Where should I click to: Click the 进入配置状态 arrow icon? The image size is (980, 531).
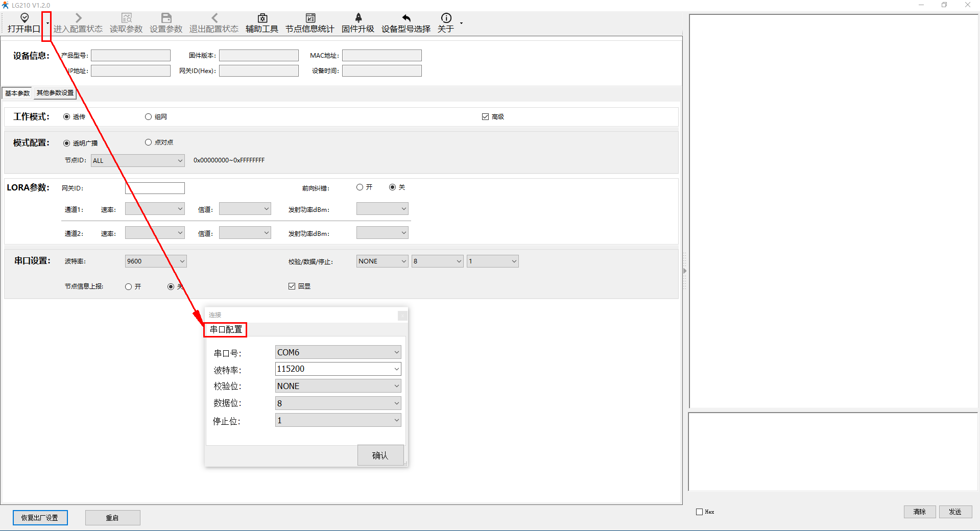pyautogui.click(x=78, y=18)
